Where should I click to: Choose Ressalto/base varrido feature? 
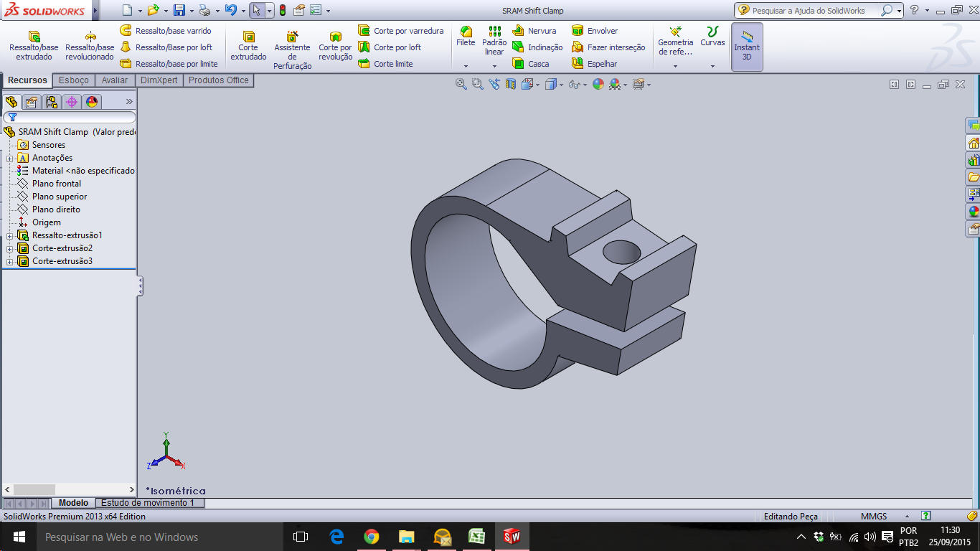tap(166, 31)
